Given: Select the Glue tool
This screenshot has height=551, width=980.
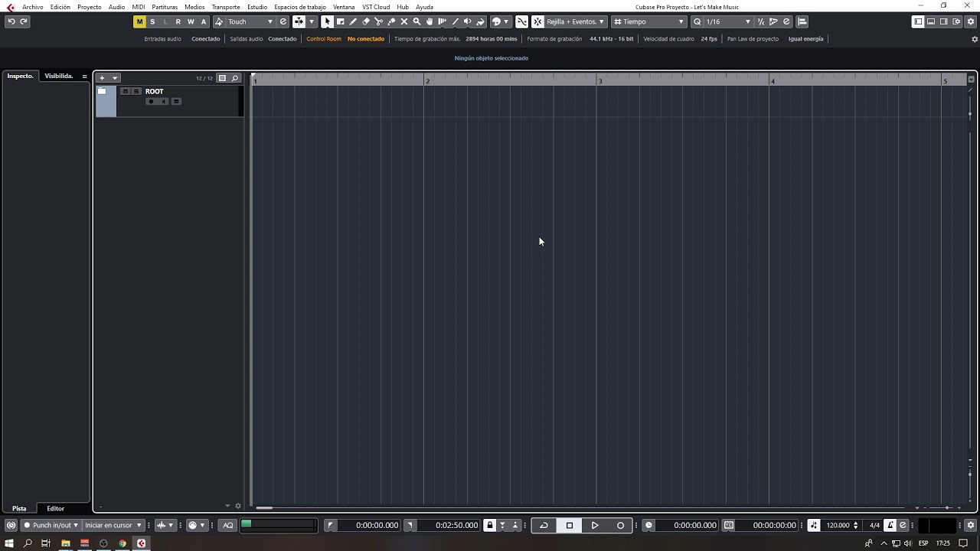Looking at the screenshot, I should [391, 21].
